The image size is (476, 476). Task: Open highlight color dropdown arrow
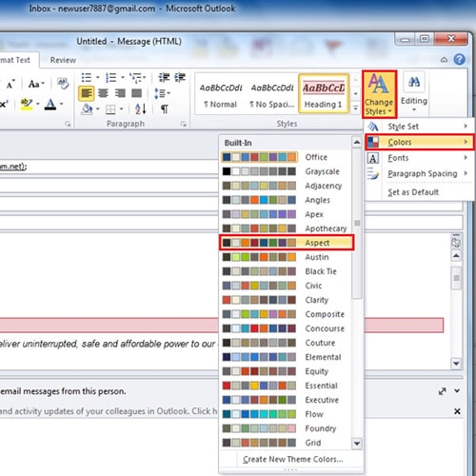(x=38, y=104)
